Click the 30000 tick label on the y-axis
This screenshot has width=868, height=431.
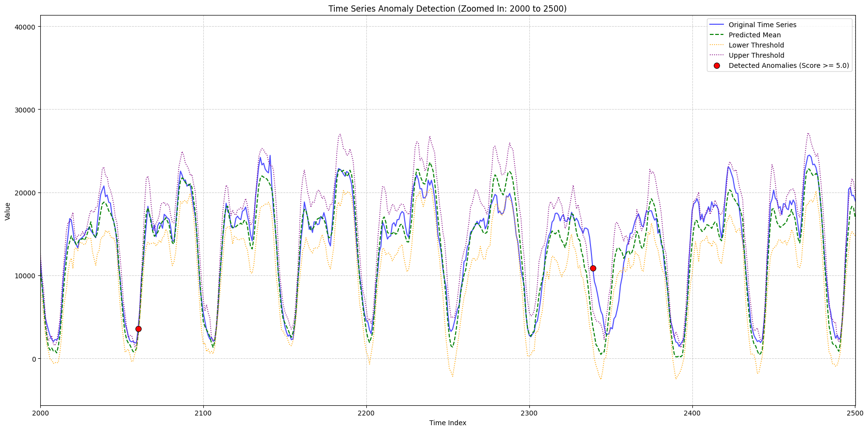[x=25, y=110]
